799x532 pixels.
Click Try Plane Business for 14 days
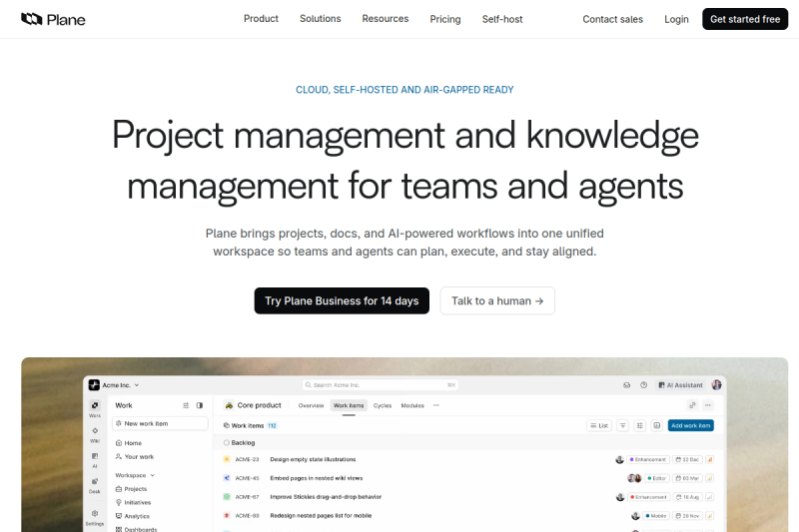pyautogui.click(x=342, y=300)
